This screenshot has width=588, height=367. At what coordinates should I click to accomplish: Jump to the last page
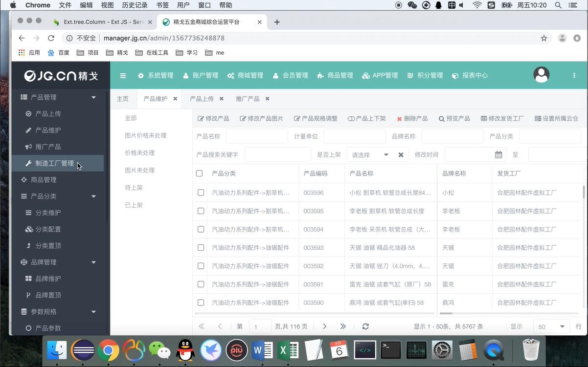point(343,326)
